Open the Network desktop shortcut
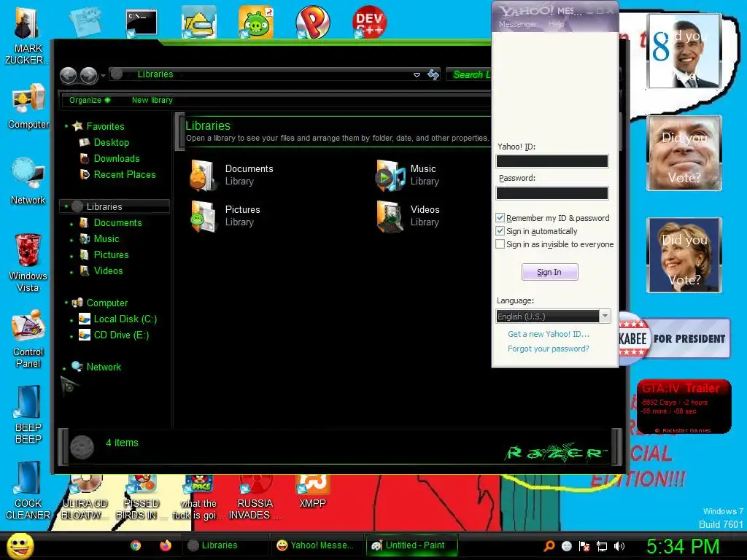 (28, 182)
